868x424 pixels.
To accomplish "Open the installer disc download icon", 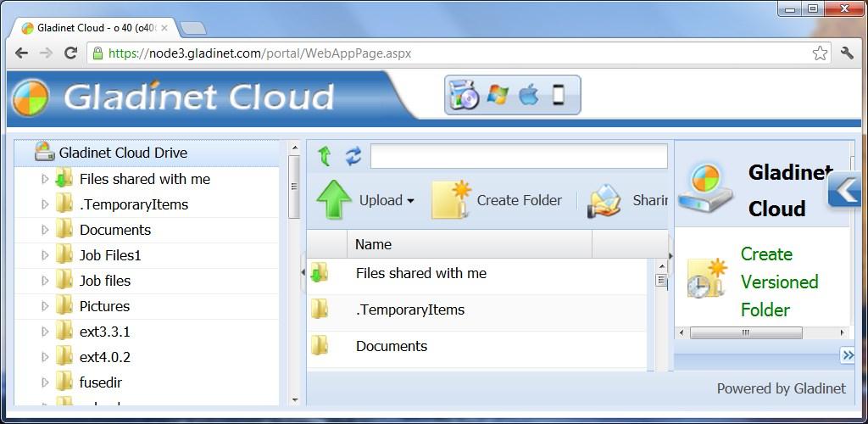I will pyautogui.click(x=464, y=95).
